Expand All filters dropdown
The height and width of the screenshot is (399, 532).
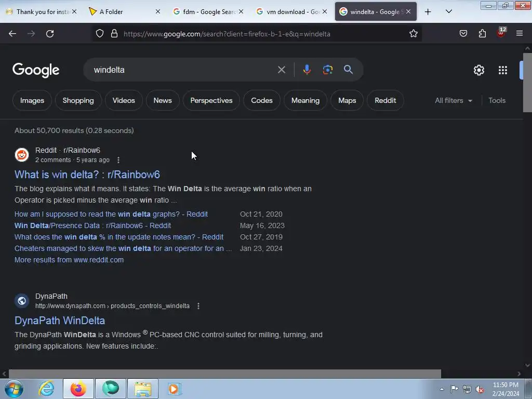(x=453, y=100)
